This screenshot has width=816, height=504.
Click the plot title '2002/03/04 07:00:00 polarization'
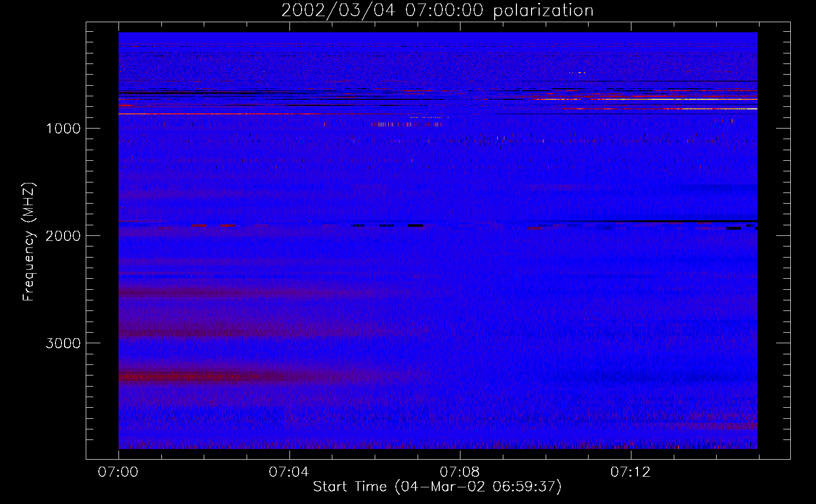[x=437, y=11]
